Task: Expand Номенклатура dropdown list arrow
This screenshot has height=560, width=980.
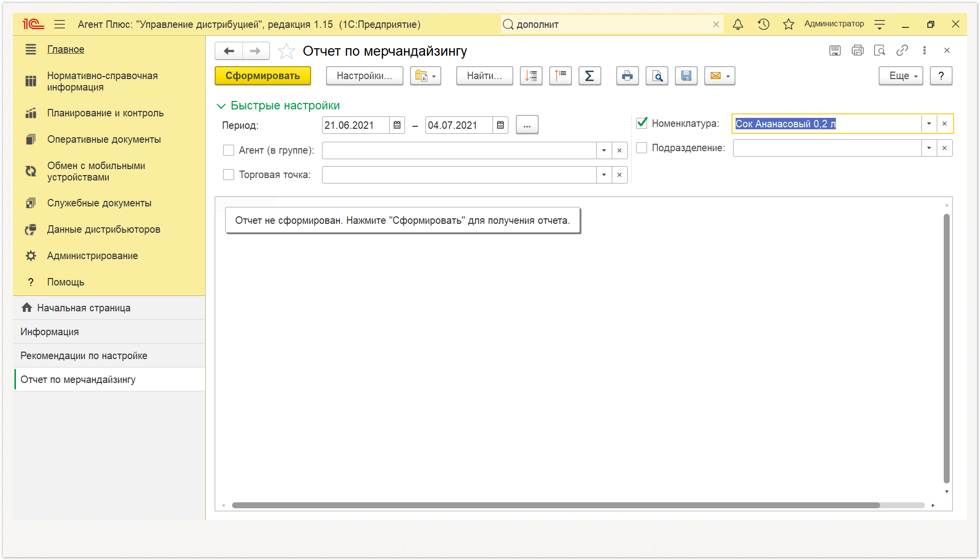Action: [929, 124]
